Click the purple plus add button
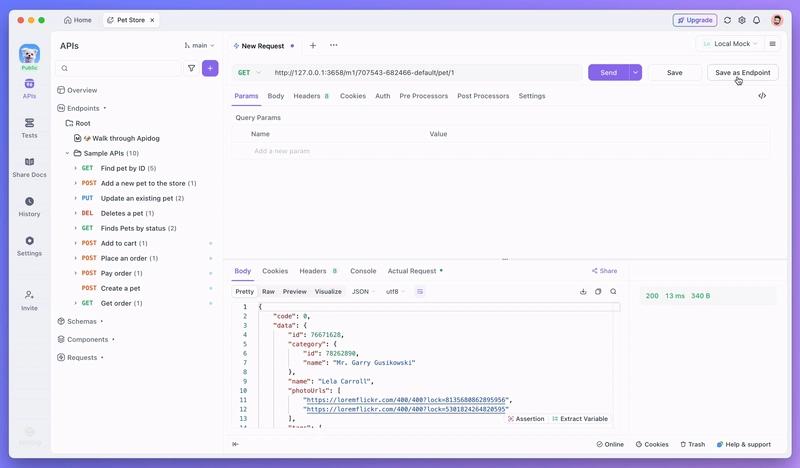Screen dimensions: 800x468 210,68
